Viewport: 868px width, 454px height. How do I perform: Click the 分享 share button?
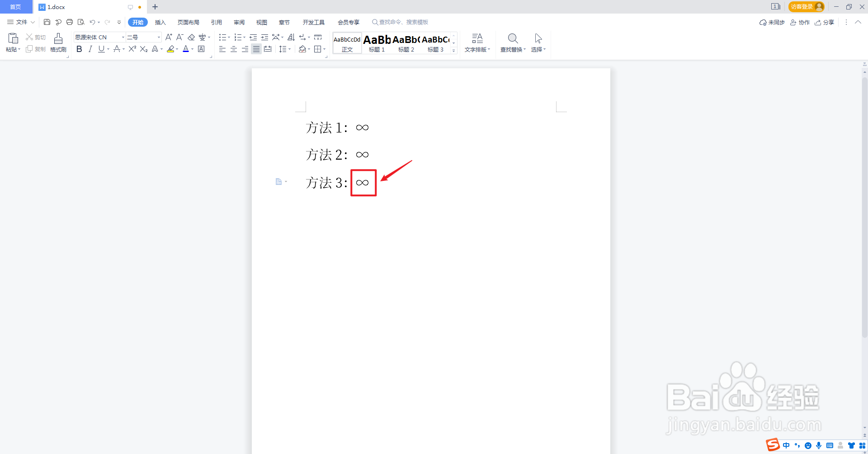pos(825,22)
